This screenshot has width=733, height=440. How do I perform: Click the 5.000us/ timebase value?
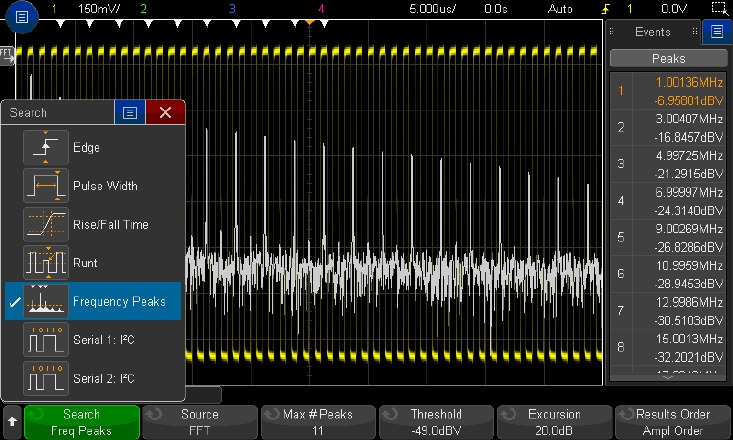click(x=433, y=9)
